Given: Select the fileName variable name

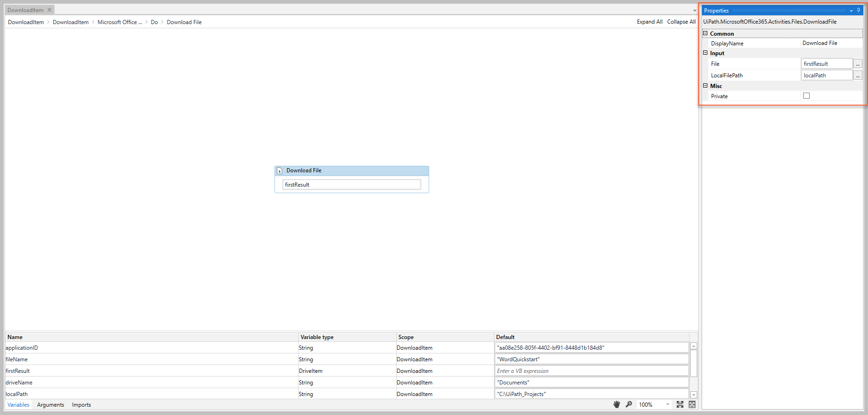Looking at the screenshot, I should [17, 359].
